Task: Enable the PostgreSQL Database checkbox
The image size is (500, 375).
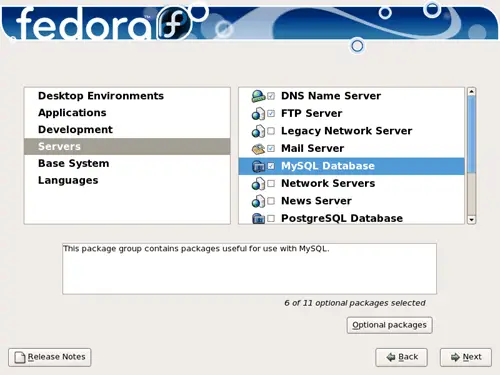Action: point(271,219)
